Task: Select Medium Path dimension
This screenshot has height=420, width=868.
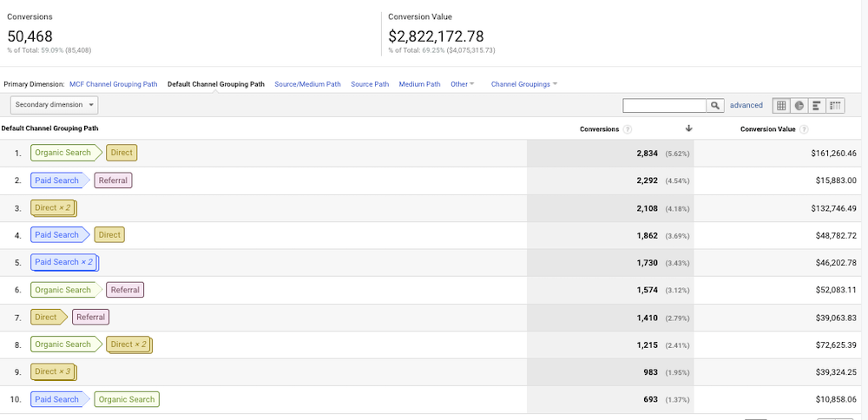Action: [419, 84]
